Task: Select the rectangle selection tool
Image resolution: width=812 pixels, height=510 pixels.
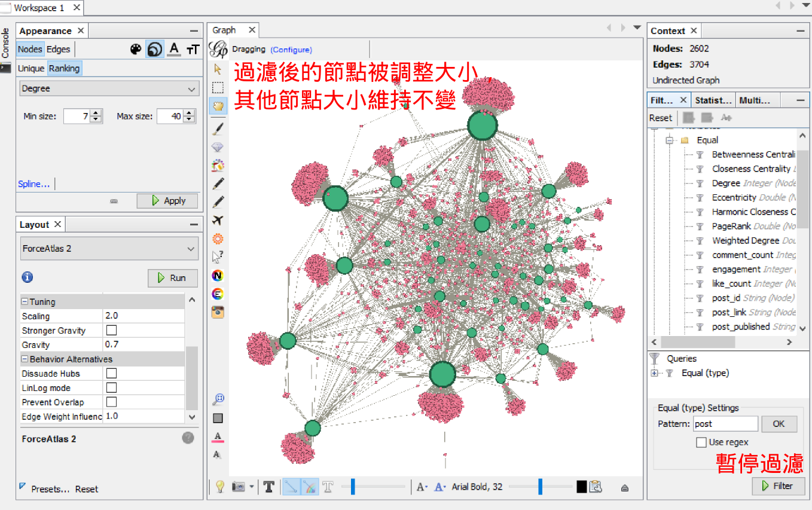Action: (x=218, y=88)
